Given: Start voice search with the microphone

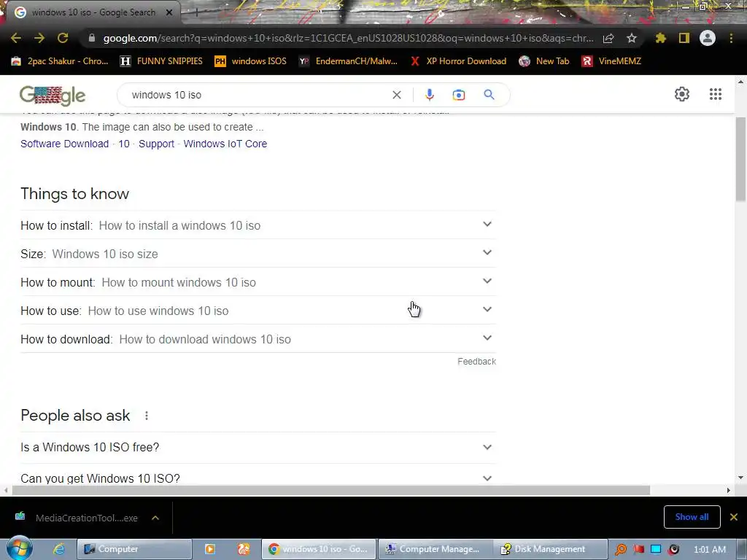Looking at the screenshot, I should (429, 95).
